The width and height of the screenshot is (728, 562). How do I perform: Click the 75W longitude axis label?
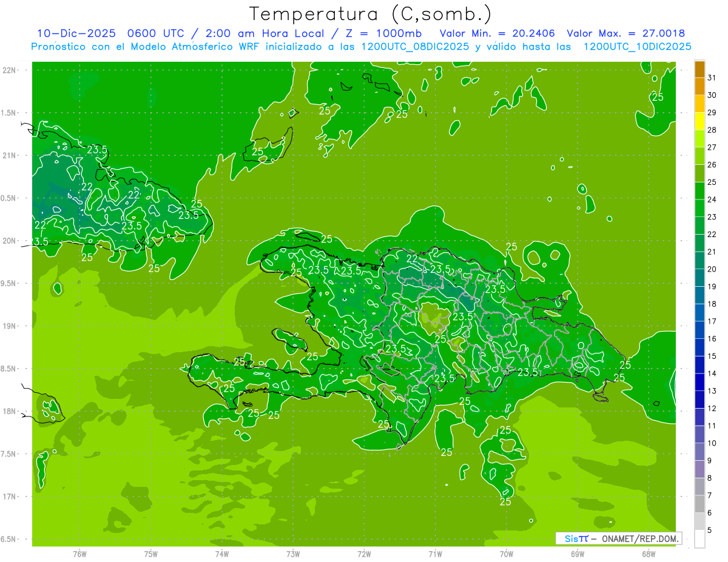click(x=151, y=554)
